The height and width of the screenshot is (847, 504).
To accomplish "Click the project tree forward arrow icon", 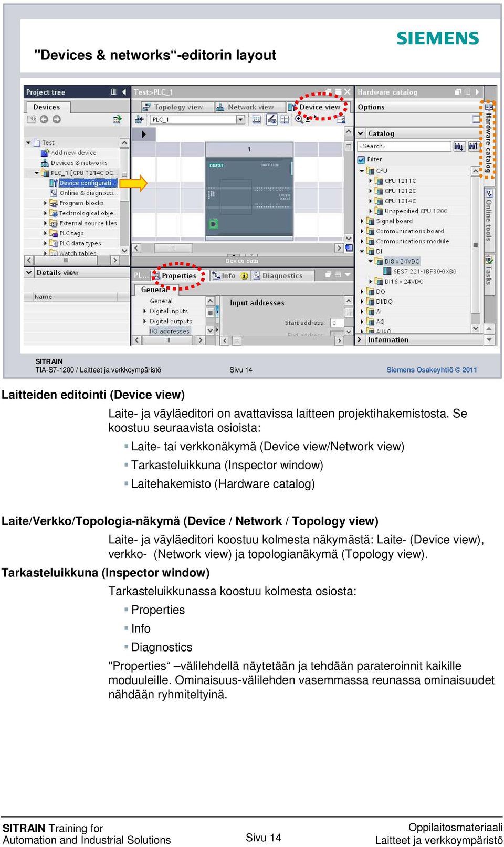I will point(57,119).
